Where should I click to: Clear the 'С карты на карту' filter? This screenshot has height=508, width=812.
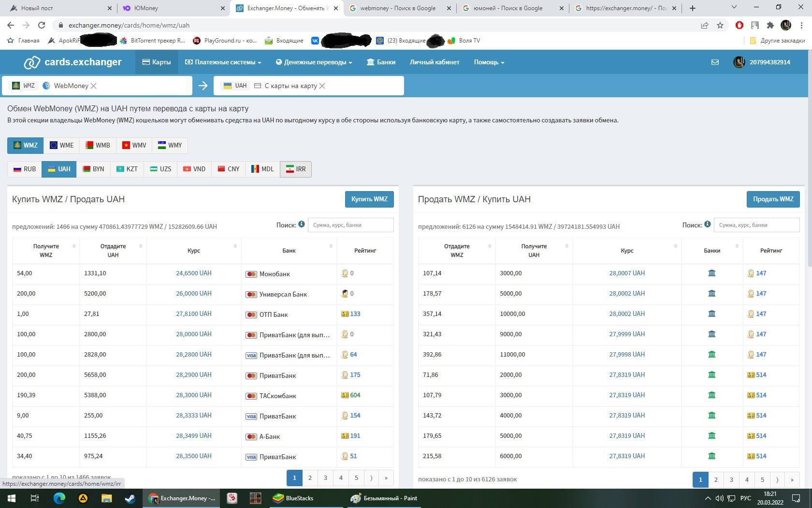322,86
